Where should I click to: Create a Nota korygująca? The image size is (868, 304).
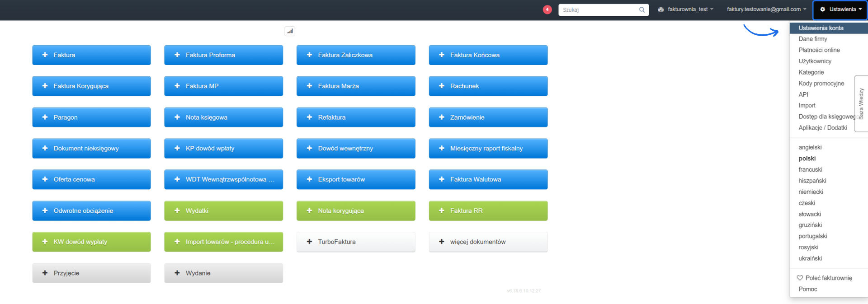[356, 210]
